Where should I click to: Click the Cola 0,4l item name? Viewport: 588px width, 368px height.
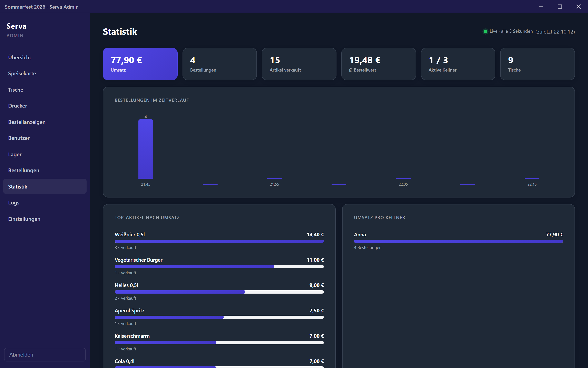pyautogui.click(x=124, y=361)
